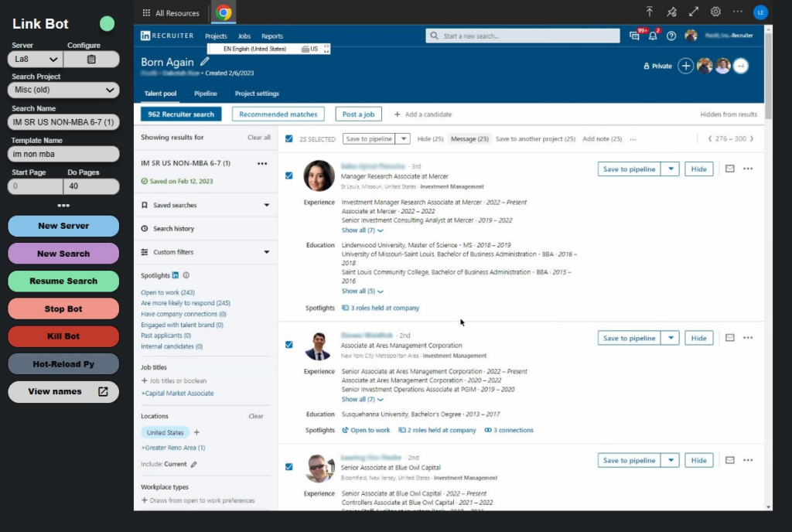Edit project name with pencil icon
The width and height of the screenshot is (792, 532).
pos(204,62)
